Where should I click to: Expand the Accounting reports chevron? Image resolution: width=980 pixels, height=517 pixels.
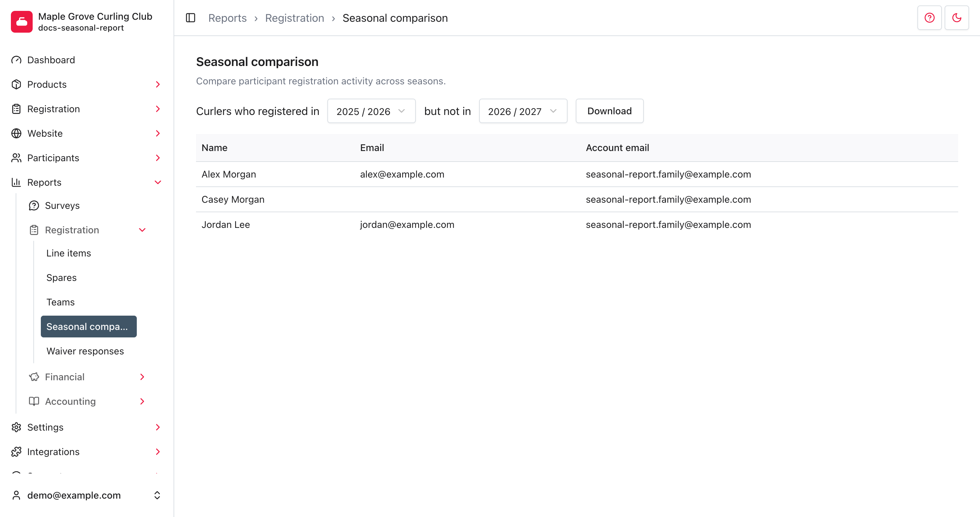tap(142, 401)
